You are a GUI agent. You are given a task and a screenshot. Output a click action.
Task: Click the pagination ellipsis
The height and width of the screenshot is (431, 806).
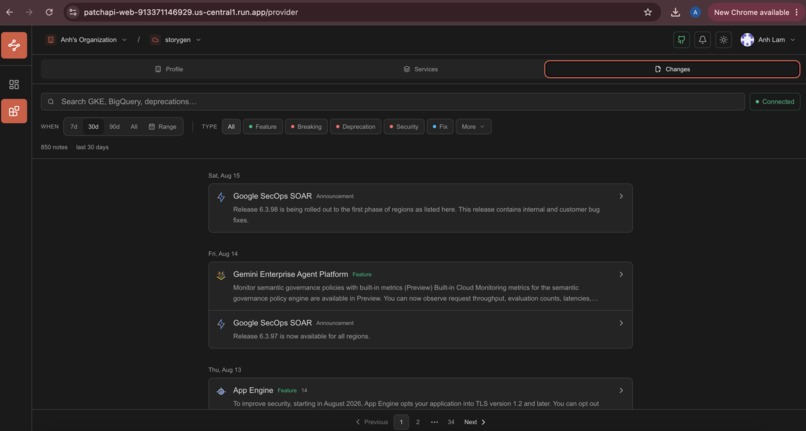pyautogui.click(x=434, y=422)
